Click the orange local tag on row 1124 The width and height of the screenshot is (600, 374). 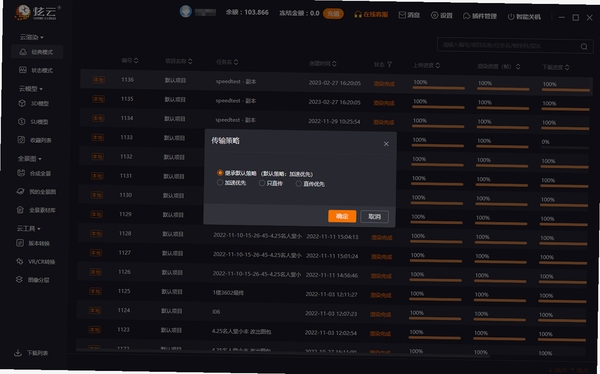click(95, 310)
